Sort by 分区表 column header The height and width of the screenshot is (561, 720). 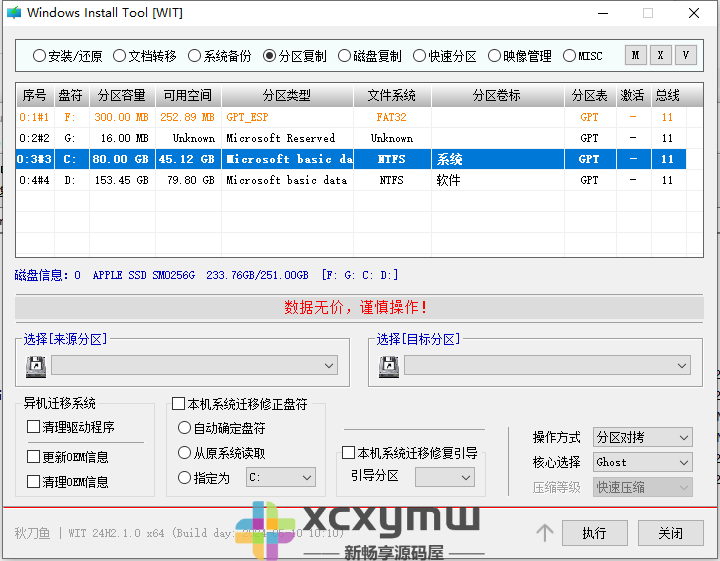tap(590, 95)
